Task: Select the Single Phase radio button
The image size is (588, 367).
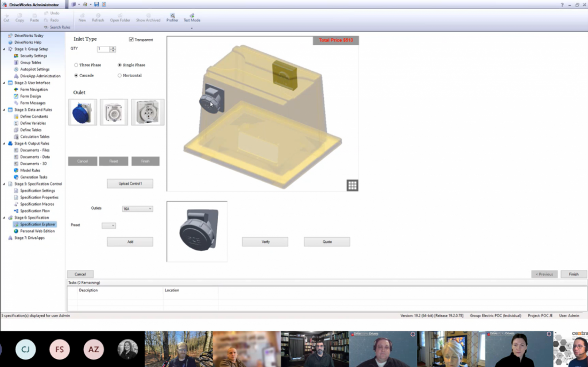Action: click(119, 65)
